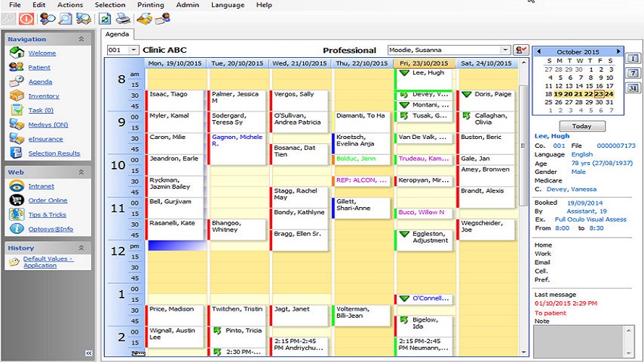Open the Tips & Tricks icon

(16, 214)
